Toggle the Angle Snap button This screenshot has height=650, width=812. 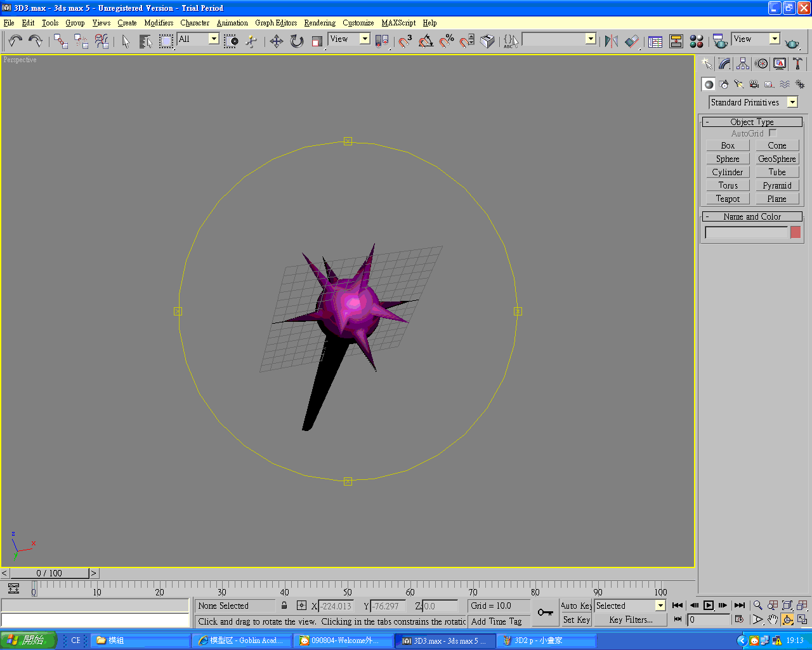426,41
